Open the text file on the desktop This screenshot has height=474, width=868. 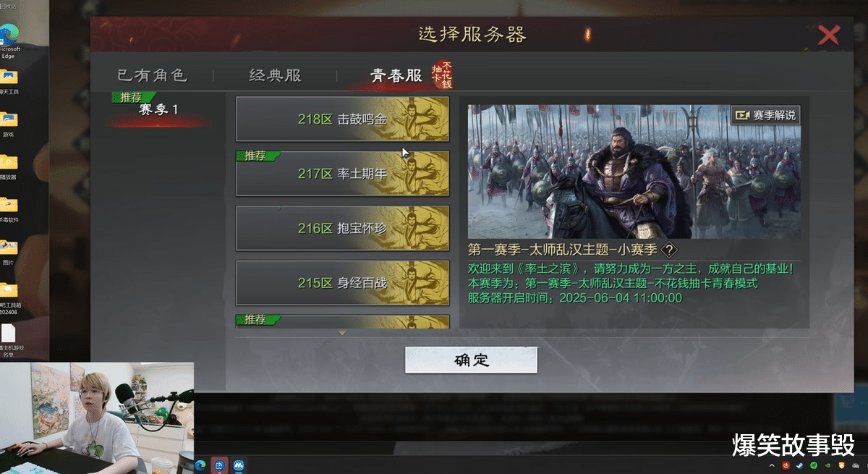9,340
